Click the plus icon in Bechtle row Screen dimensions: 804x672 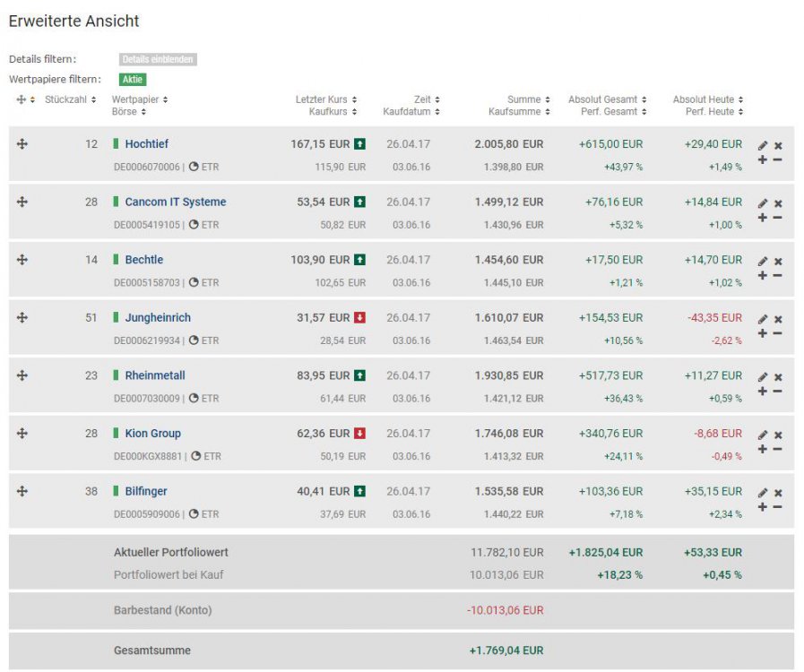click(x=763, y=275)
